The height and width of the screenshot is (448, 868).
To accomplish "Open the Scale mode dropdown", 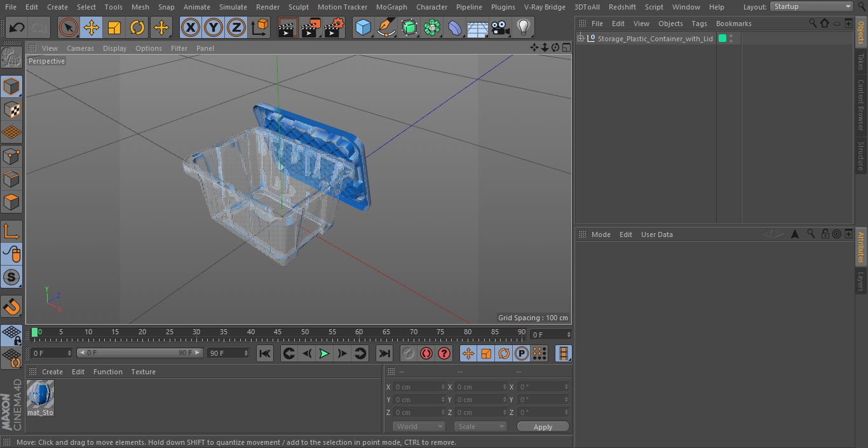I will 480,426.
